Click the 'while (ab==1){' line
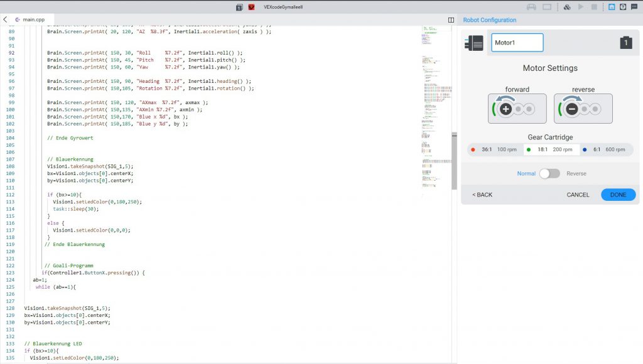 point(55,287)
